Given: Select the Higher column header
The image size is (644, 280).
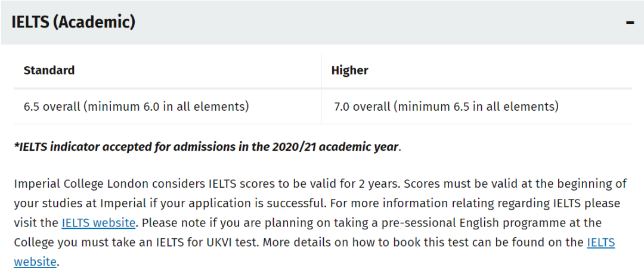Looking at the screenshot, I should [350, 71].
